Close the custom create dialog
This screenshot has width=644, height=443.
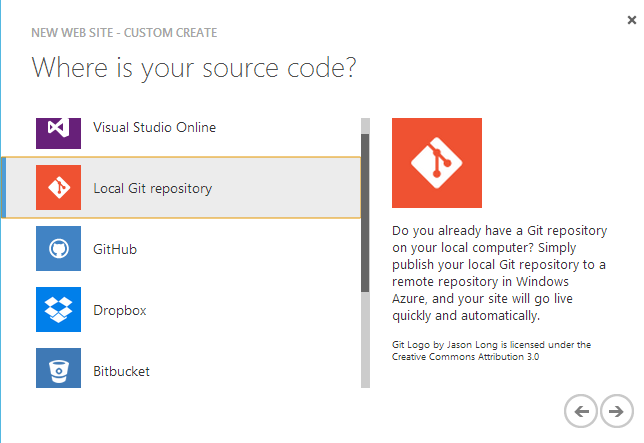[632, 20]
